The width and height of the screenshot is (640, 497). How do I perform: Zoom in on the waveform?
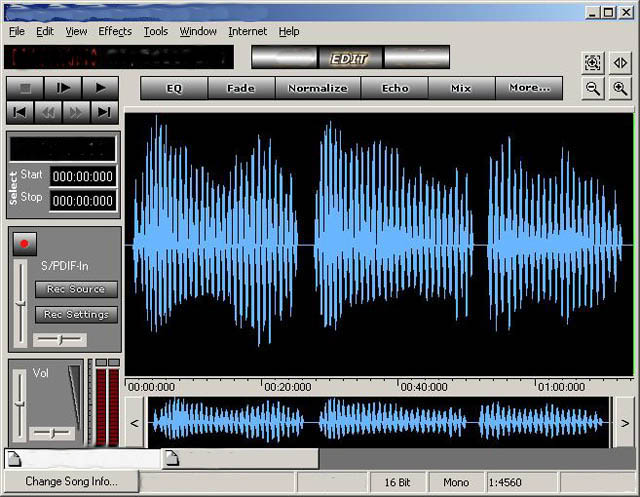click(x=620, y=88)
